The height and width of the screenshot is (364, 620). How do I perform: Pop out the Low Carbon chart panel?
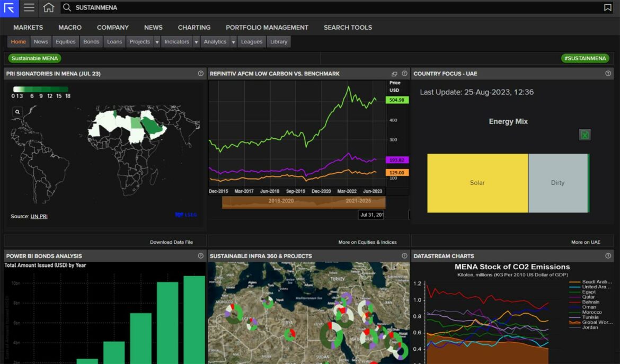click(x=394, y=74)
